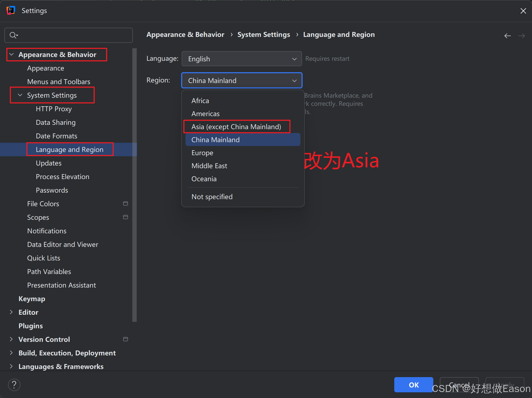Viewport: 532px width, 398px height.
Task: Click the back navigation arrow
Action: click(x=507, y=36)
